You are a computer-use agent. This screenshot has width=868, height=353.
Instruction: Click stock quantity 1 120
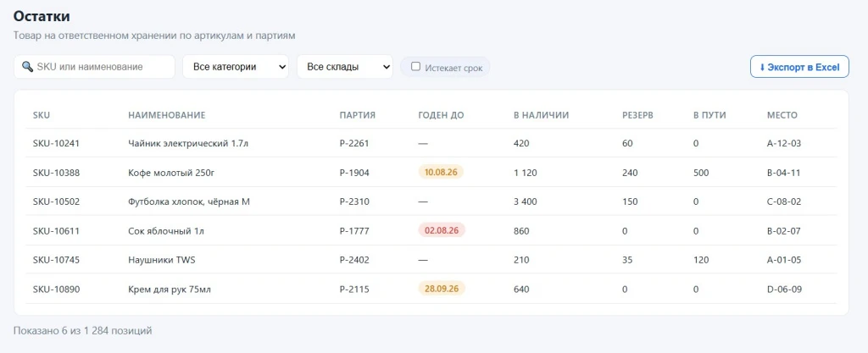(526, 173)
